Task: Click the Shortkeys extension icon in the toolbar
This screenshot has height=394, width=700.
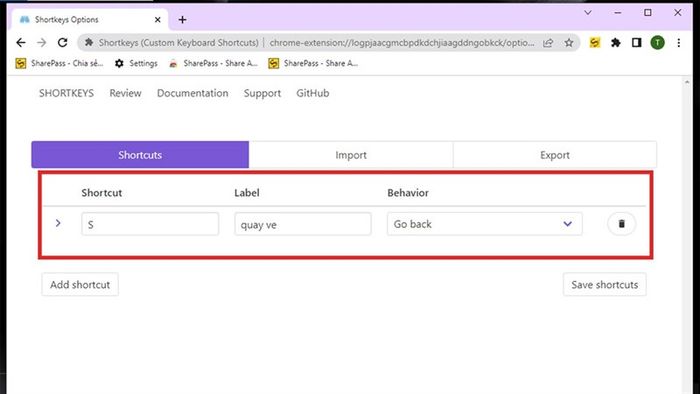Action: pyautogui.click(x=594, y=42)
